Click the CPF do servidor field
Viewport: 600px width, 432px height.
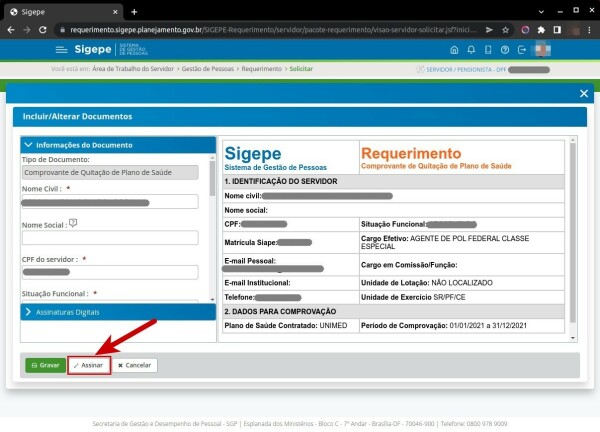[110, 272]
